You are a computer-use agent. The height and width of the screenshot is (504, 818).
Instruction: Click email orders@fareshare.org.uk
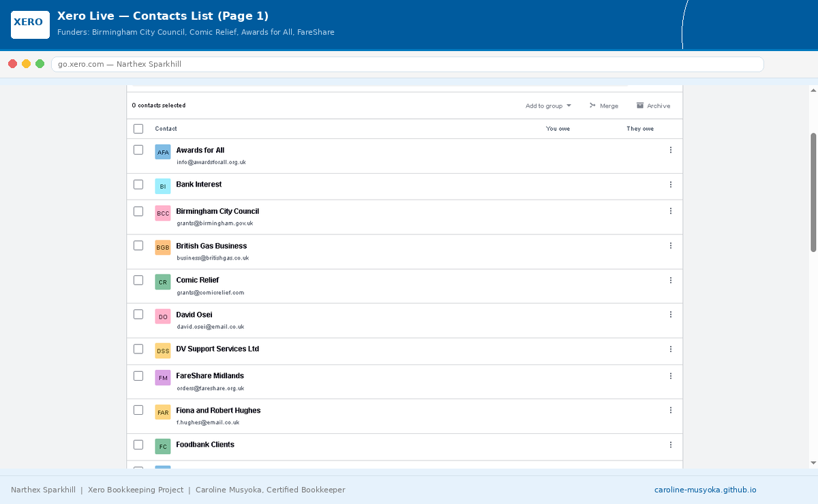coord(210,388)
